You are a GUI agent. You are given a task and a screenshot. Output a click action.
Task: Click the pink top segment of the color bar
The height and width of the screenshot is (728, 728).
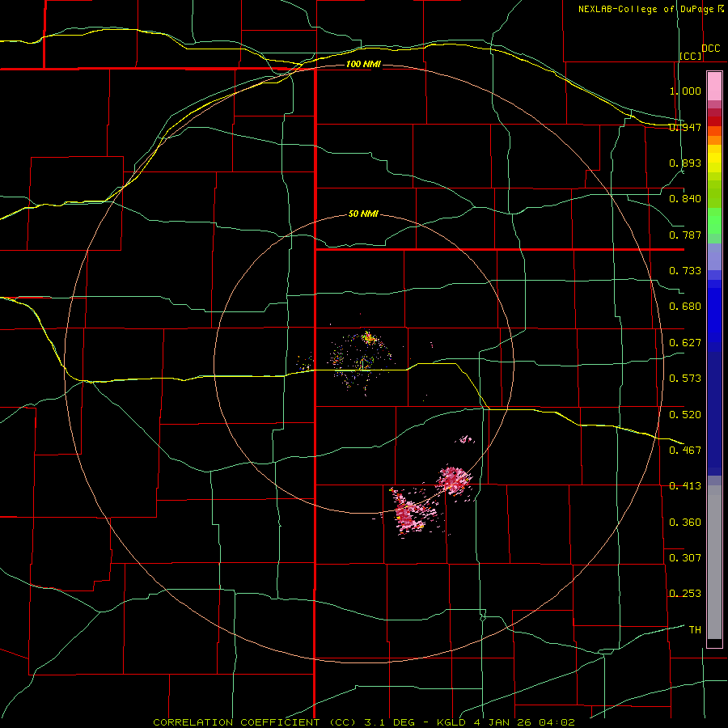pyautogui.click(x=714, y=87)
